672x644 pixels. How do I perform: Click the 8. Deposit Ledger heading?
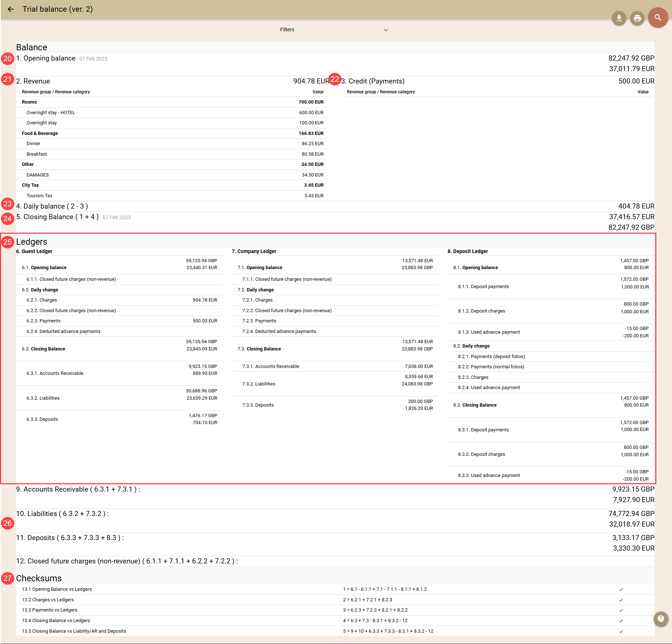[x=468, y=251]
